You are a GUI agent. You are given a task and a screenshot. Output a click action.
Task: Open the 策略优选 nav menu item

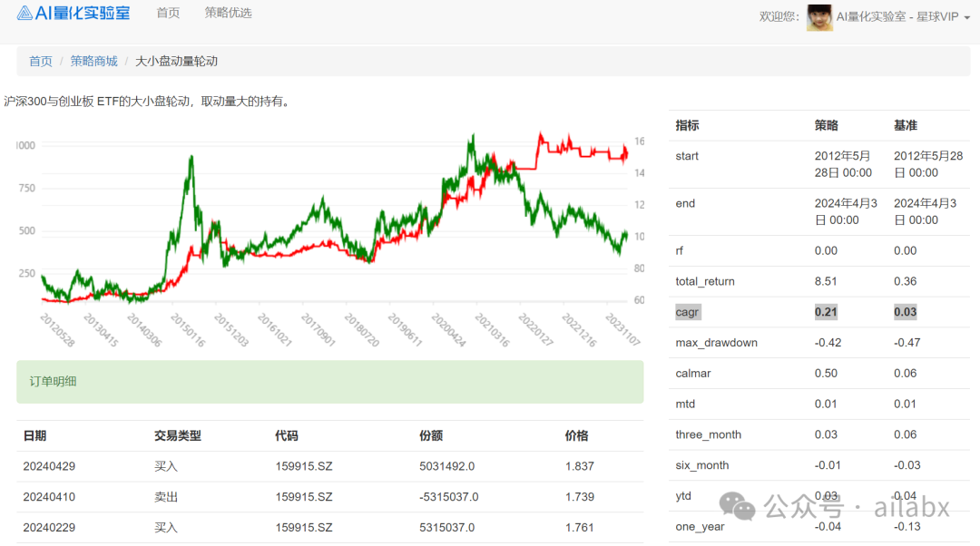(x=228, y=13)
